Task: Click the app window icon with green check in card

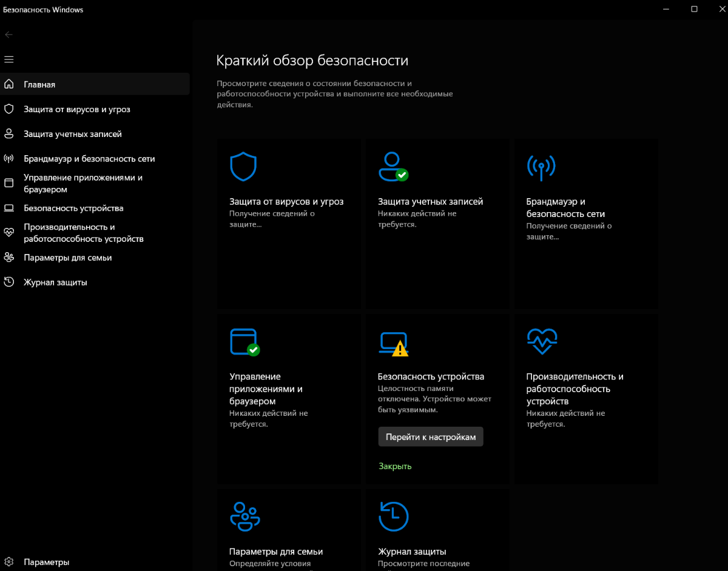Action: pyautogui.click(x=244, y=342)
